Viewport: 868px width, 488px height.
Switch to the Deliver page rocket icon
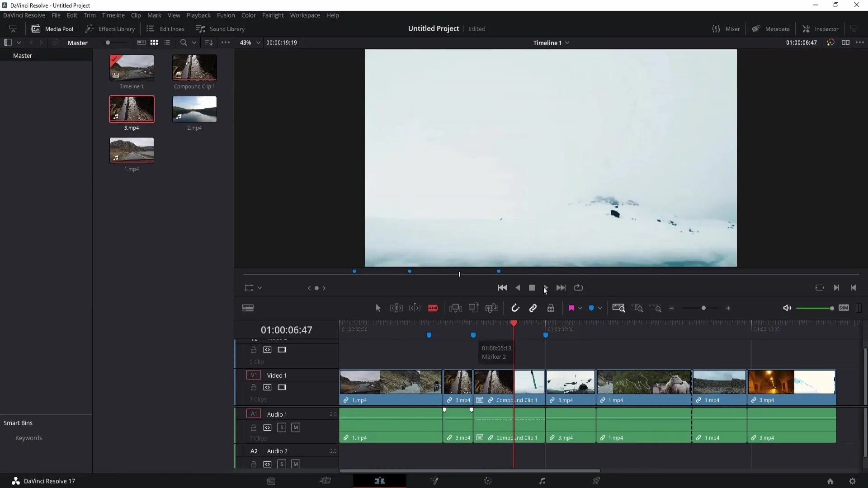596,481
